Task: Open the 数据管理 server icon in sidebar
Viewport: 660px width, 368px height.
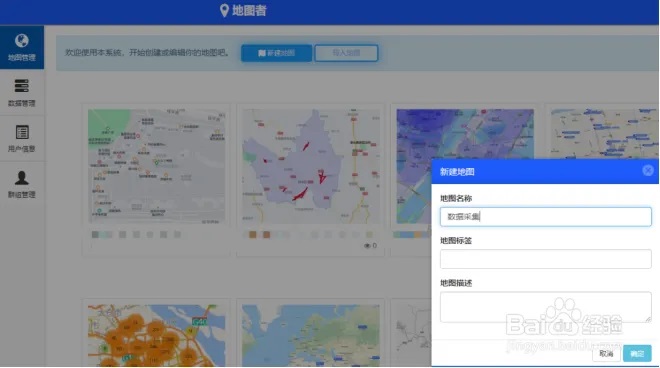Action: pos(21,86)
